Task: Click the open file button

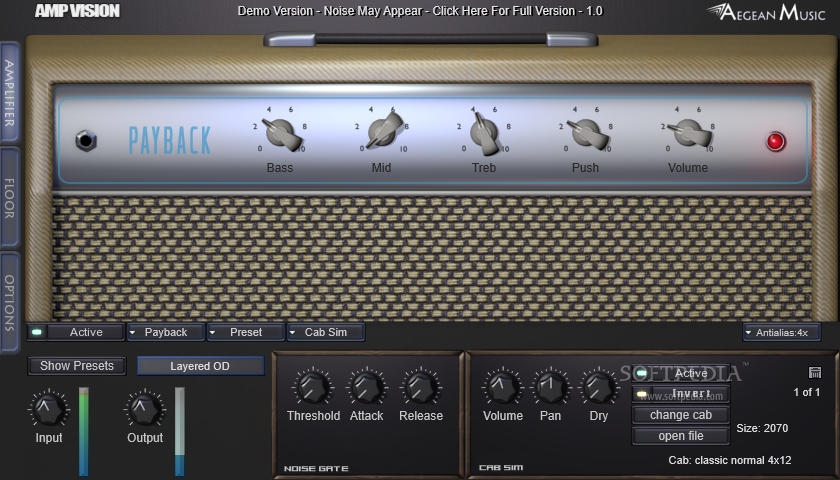Action: (x=681, y=436)
